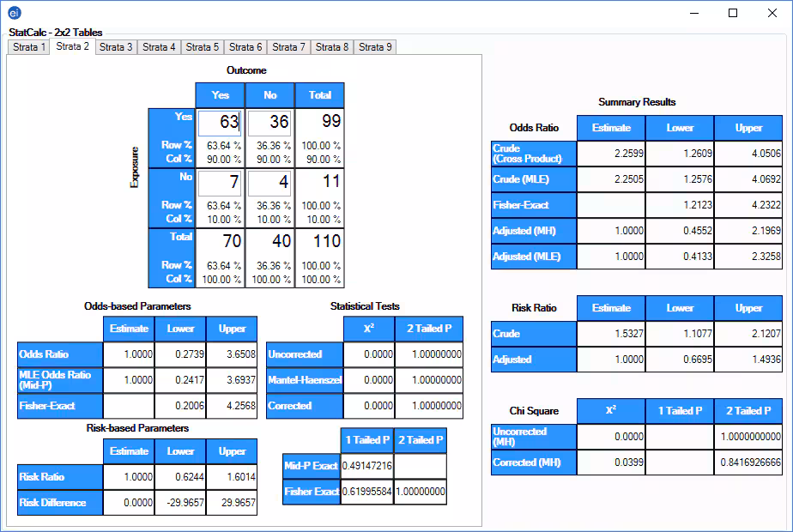Click the Adjusted (MH) row label

[534, 231]
